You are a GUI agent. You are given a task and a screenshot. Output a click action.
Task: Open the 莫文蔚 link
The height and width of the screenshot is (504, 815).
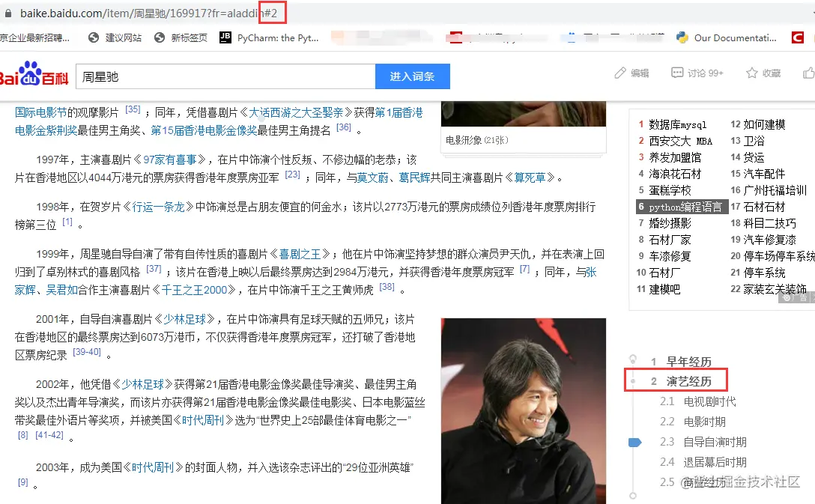click(373, 177)
